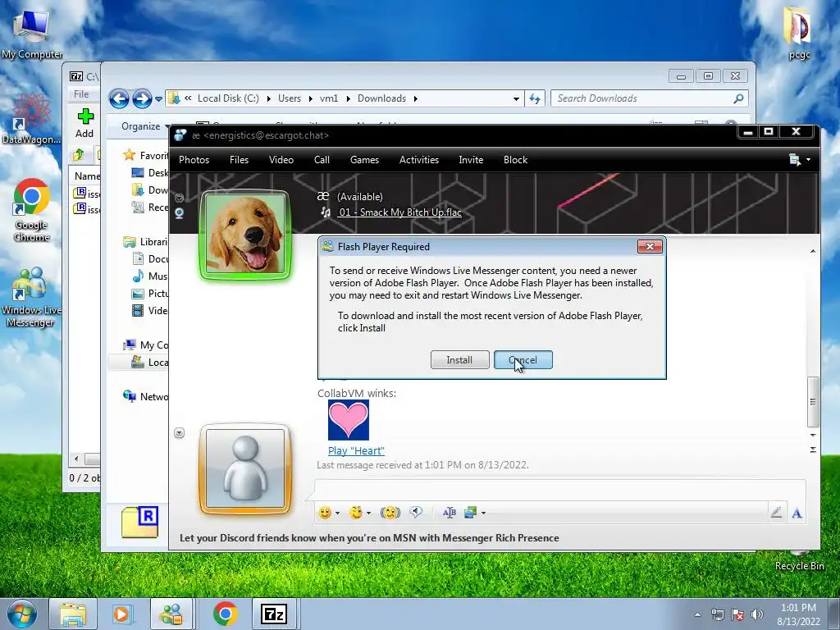
Task: Click the Windows Media Player taskbar icon
Action: coord(121,614)
